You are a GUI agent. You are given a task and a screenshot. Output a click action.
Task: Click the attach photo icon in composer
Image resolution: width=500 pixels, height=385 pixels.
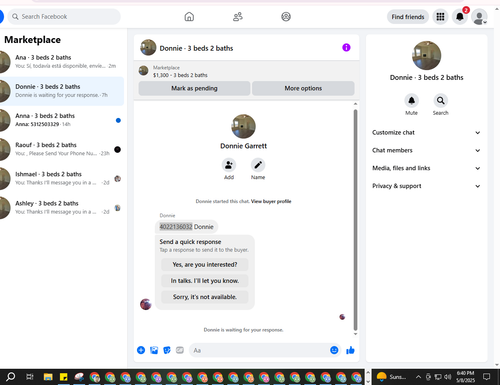pos(154,350)
